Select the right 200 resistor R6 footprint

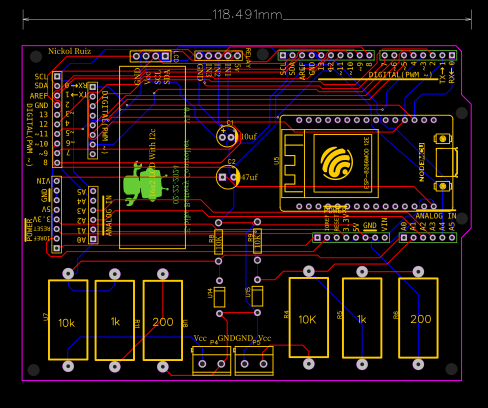[418, 318]
